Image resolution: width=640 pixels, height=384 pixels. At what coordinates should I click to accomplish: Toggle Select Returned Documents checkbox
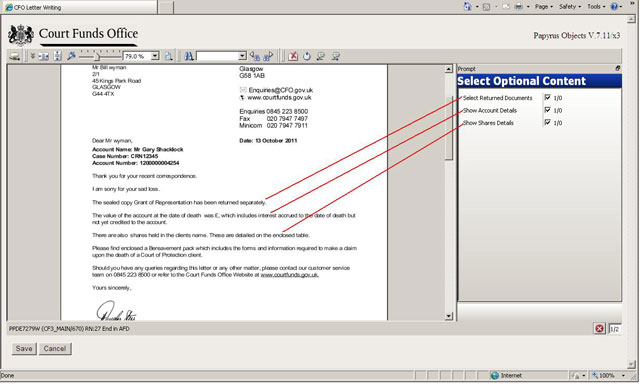[547, 97]
